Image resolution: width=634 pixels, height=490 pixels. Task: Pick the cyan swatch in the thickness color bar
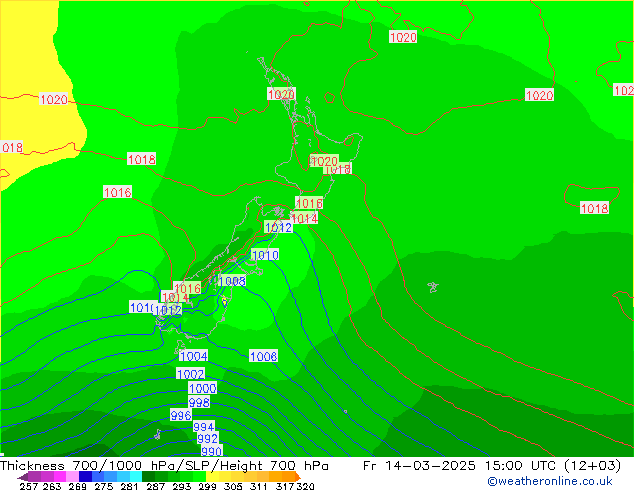coord(136,477)
